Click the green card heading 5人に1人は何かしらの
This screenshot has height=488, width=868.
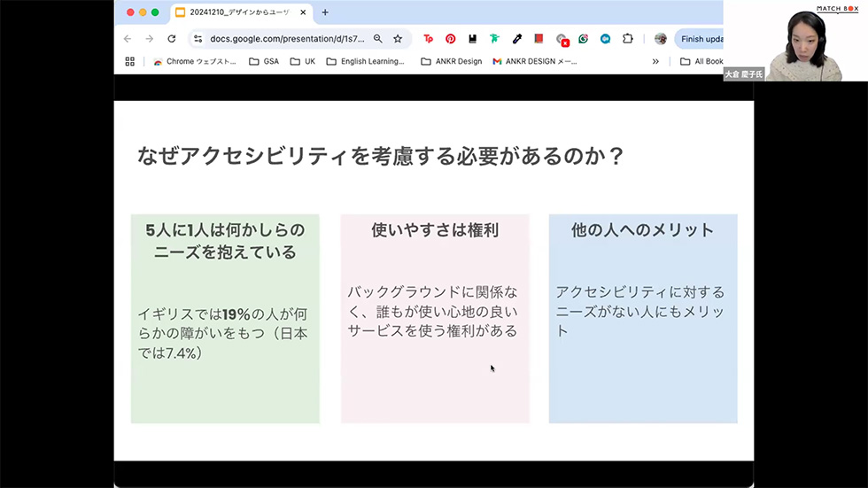tap(225, 229)
